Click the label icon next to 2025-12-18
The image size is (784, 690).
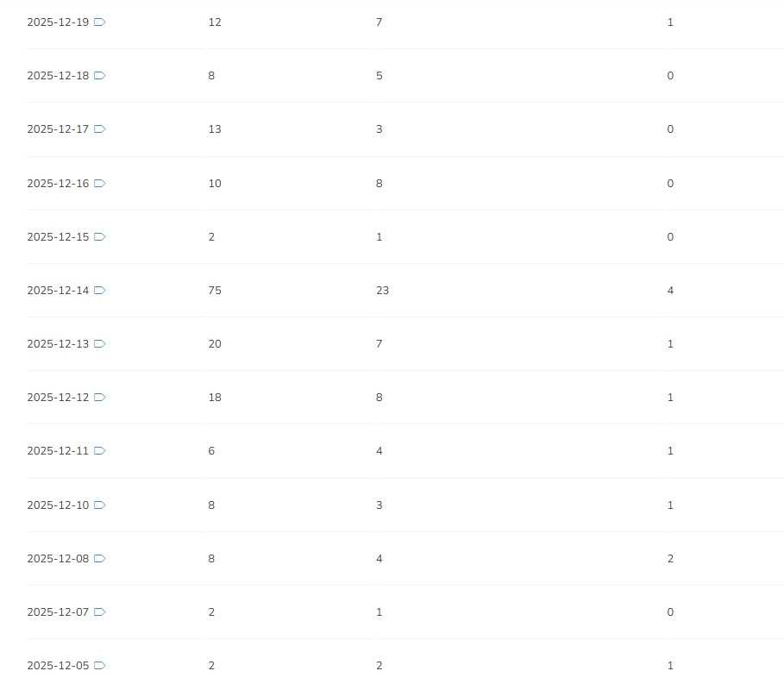coord(100,76)
